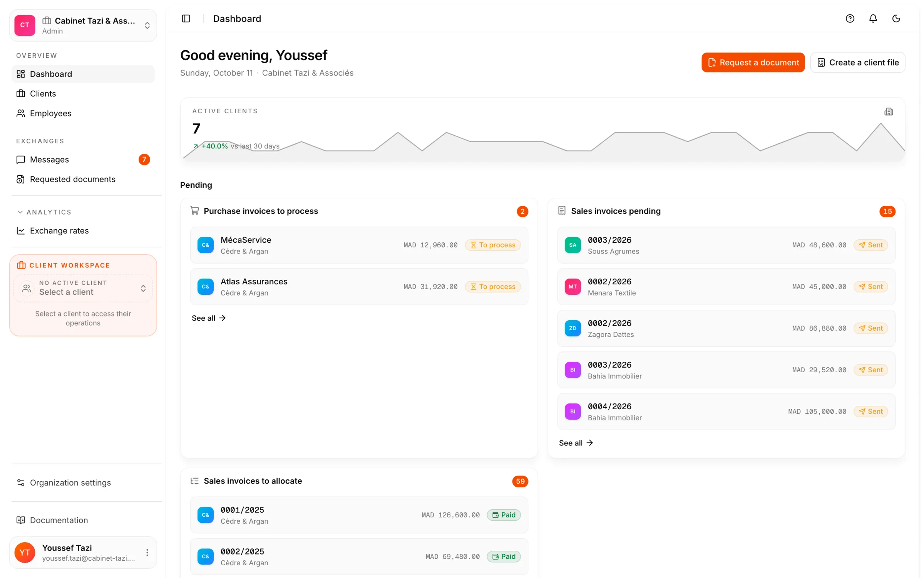Switch to dark mode moon icon

pos(896,18)
